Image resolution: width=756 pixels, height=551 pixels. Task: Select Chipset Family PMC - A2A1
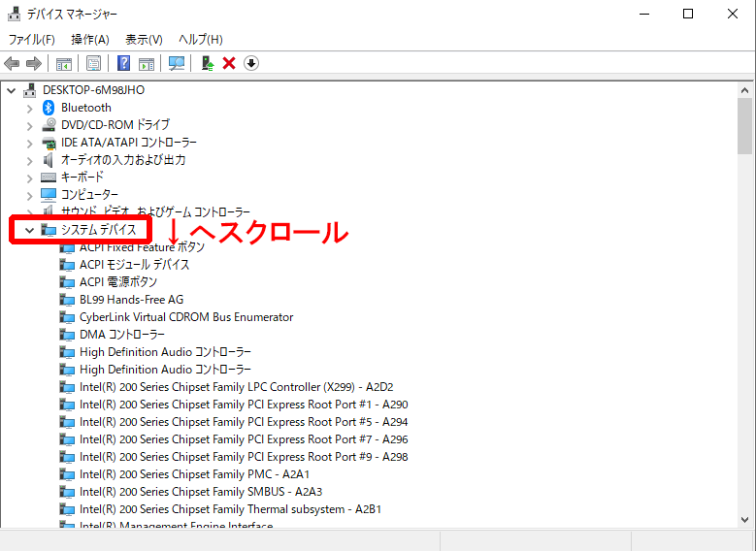194,473
